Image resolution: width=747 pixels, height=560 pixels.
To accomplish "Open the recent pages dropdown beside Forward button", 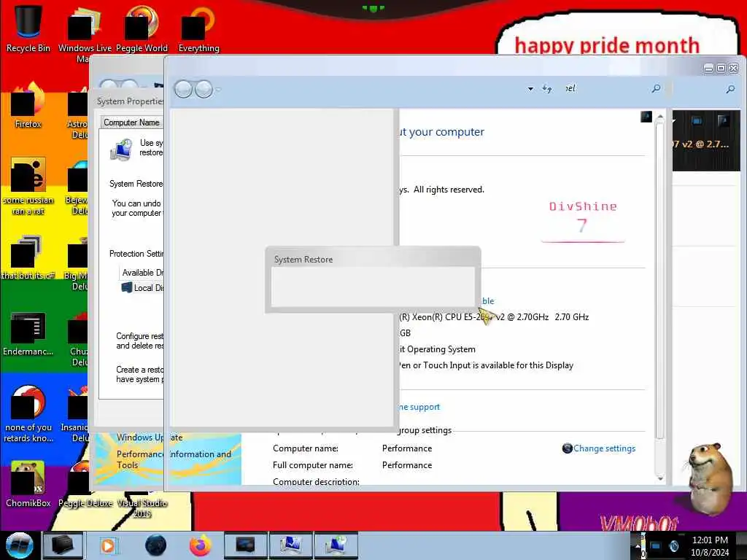I will pyautogui.click(x=217, y=89).
